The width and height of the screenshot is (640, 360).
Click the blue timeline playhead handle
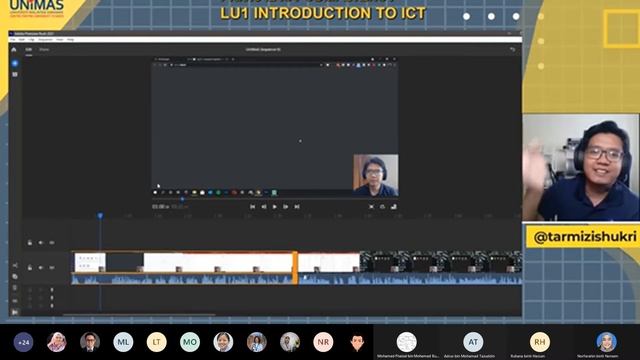coord(100,216)
